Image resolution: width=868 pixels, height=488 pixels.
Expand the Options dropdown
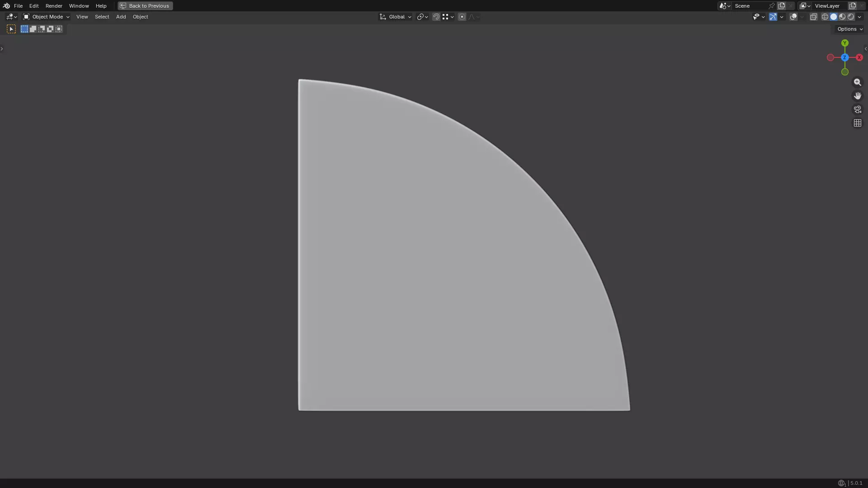tap(849, 29)
